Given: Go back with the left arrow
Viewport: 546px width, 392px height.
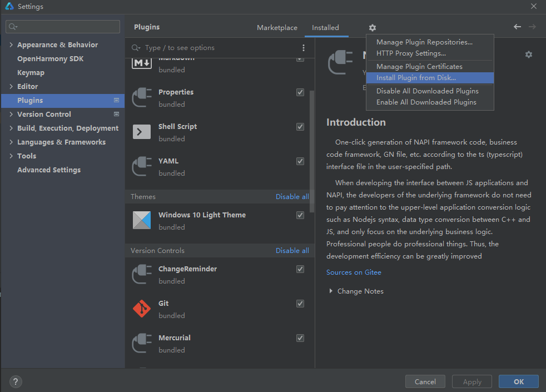Looking at the screenshot, I should [517, 27].
